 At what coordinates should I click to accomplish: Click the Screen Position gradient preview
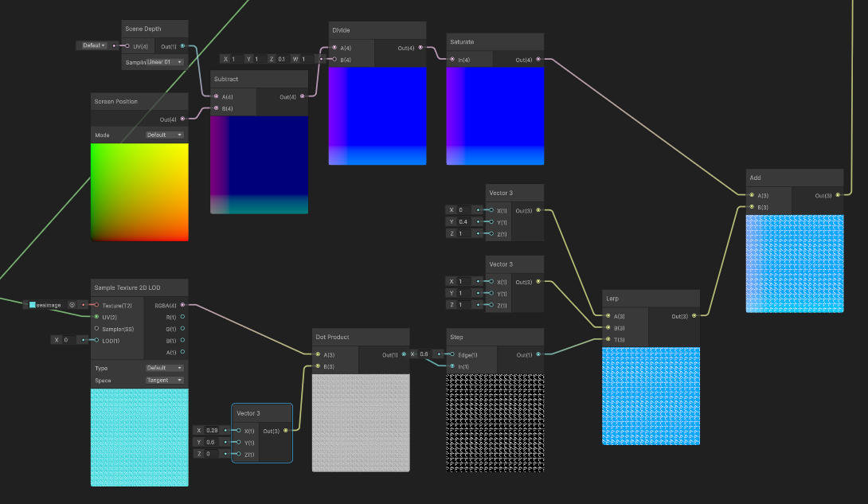point(139,192)
